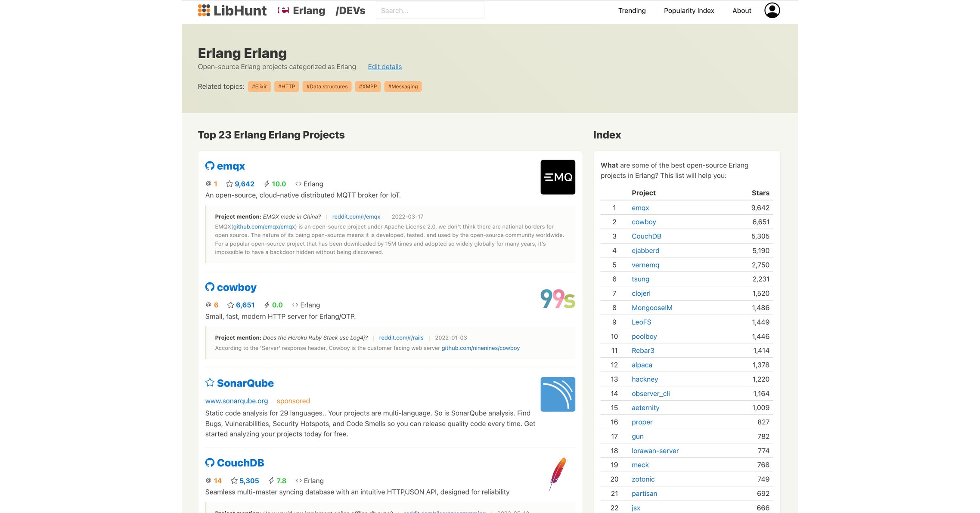Click the LibHunt logo icon

204,9
